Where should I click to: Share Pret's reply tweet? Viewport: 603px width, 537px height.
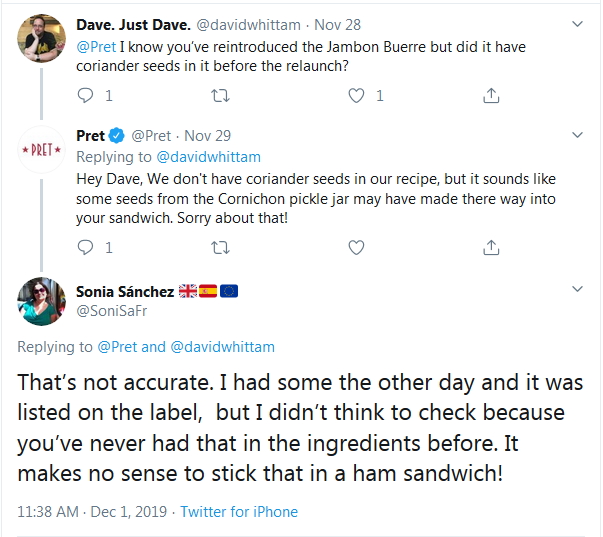pyautogui.click(x=490, y=247)
